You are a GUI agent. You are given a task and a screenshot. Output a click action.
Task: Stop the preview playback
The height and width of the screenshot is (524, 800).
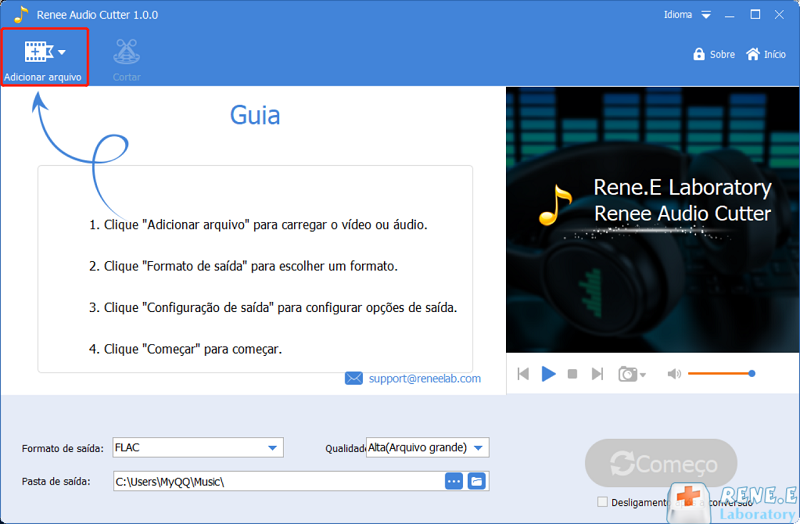pos(572,374)
